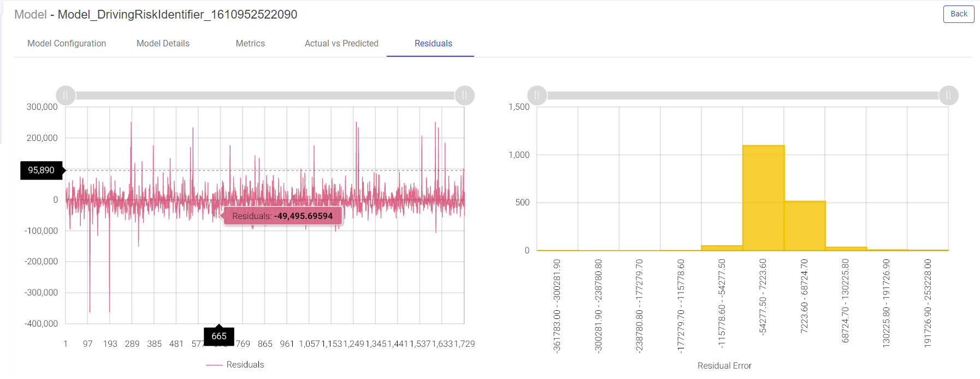Click the 500 histogram y-axis label

[x=522, y=203]
